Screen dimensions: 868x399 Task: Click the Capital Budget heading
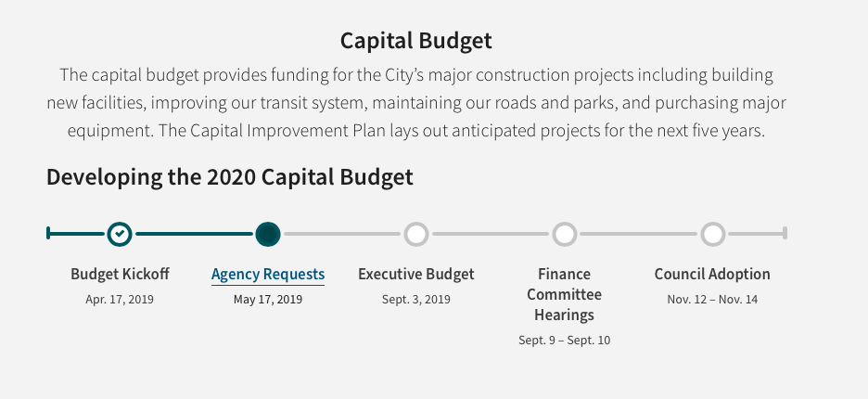click(x=415, y=41)
